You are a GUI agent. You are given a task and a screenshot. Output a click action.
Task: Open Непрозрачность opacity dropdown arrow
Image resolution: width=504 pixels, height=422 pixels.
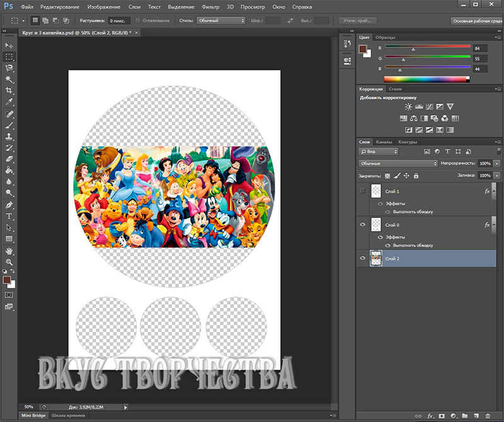497,163
